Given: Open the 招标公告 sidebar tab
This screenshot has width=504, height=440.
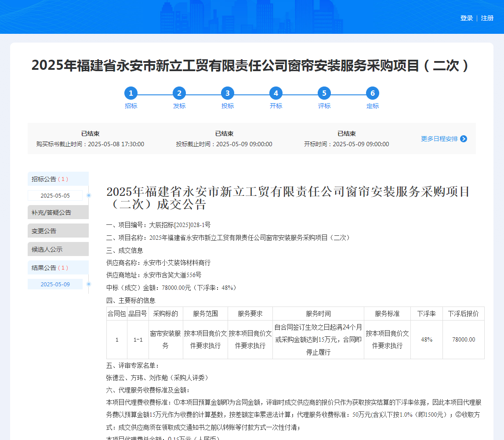Looking at the screenshot, I should click(58, 179).
